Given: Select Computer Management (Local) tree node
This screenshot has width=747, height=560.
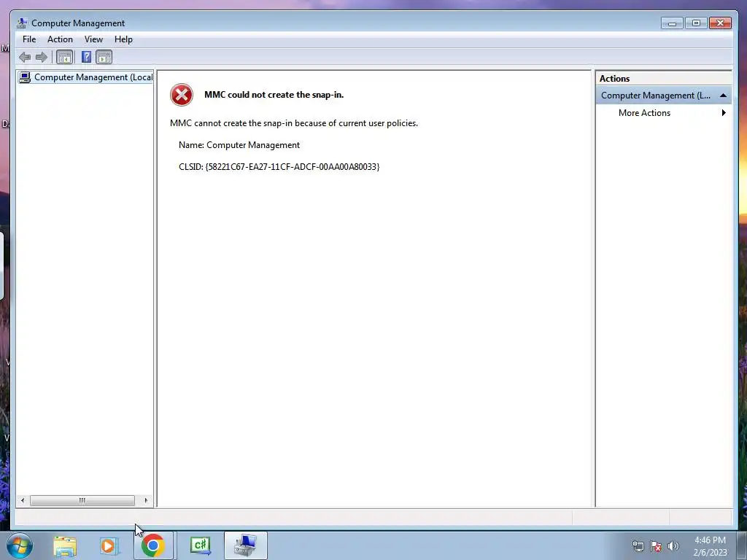Looking at the screenshot, I should [86, 77].
